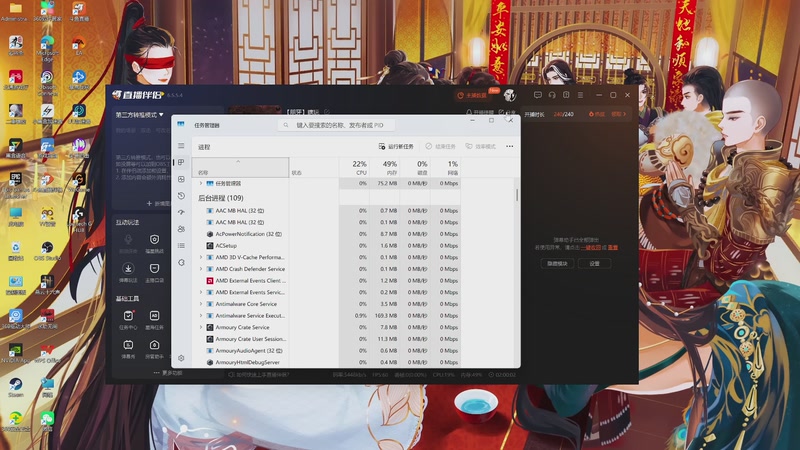Click the Efficiency mode toolbar button
The width and height of the screenshot is (800, 450).
pos(481,146)
